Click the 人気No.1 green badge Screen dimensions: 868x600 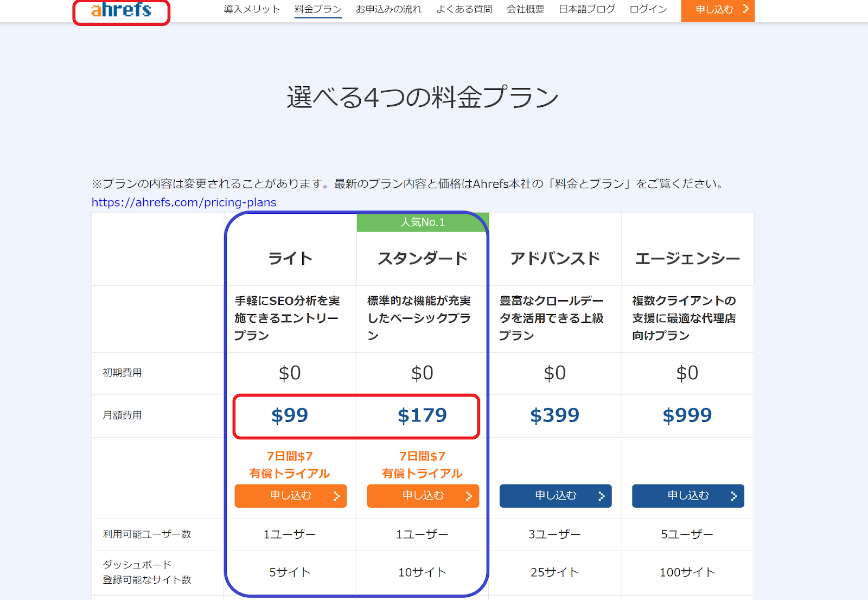(x=423, y=222)
